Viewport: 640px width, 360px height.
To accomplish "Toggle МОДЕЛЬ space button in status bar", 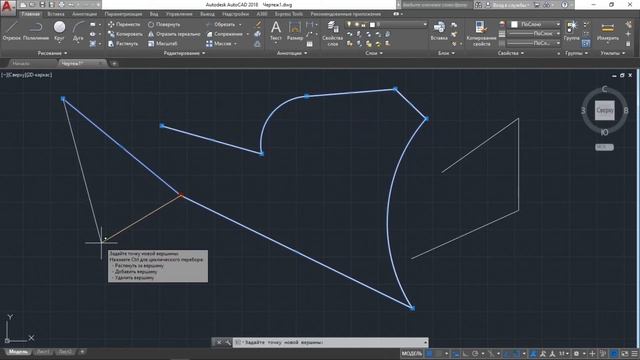I will [x=411, y=353].
